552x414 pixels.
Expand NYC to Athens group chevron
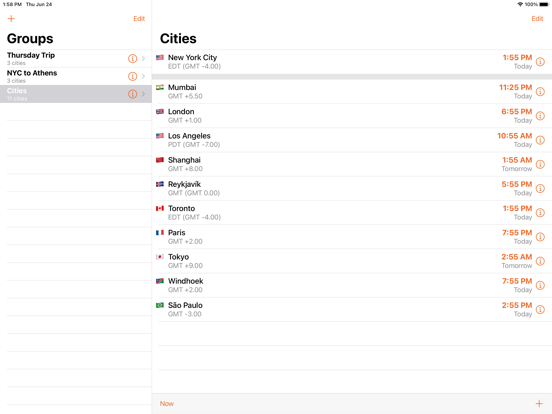pos(143,76)
